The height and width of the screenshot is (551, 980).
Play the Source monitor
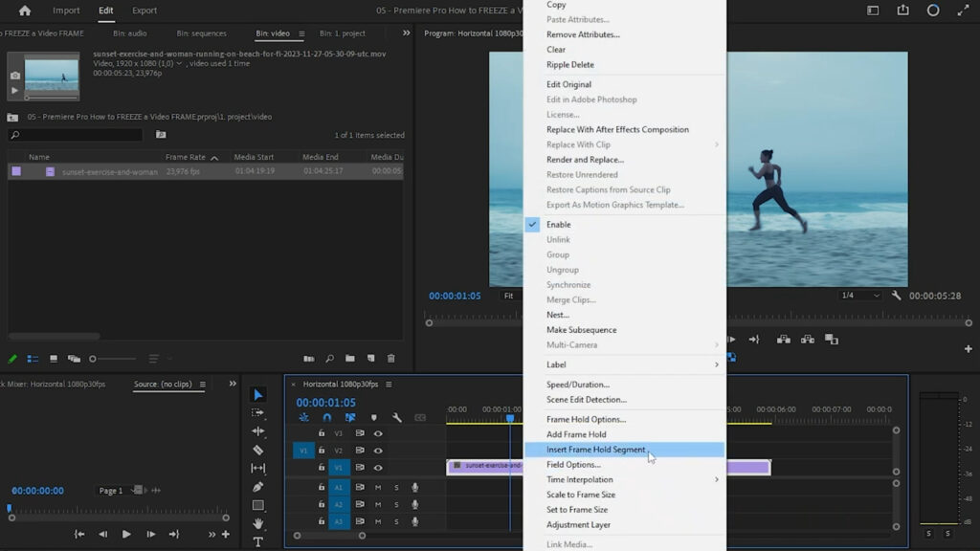(126, 534)
